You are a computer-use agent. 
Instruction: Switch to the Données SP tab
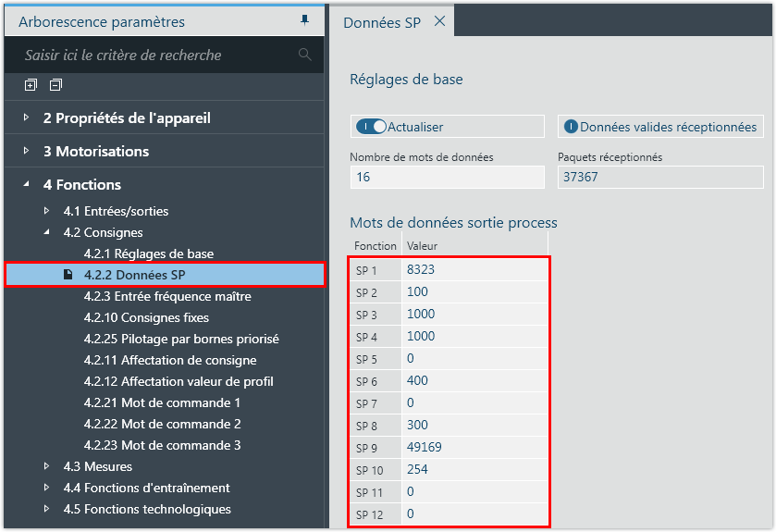(381, 22)
